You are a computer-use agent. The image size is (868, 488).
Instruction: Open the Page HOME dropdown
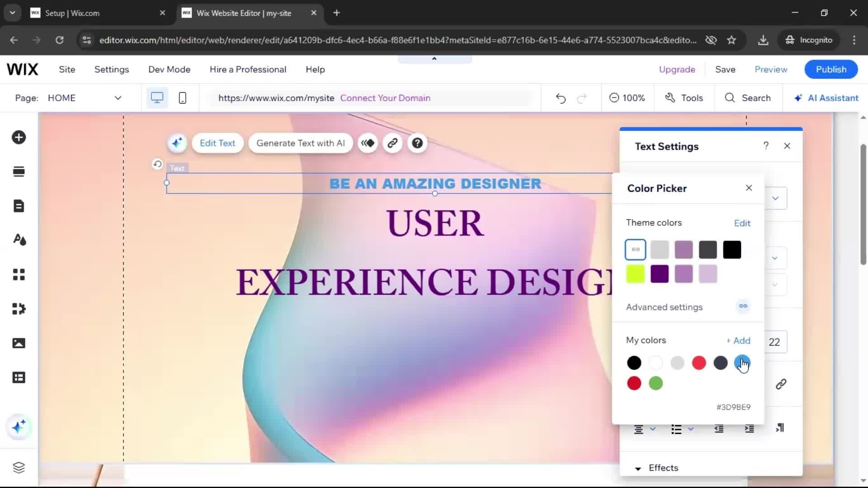click(x=85, y=98)
